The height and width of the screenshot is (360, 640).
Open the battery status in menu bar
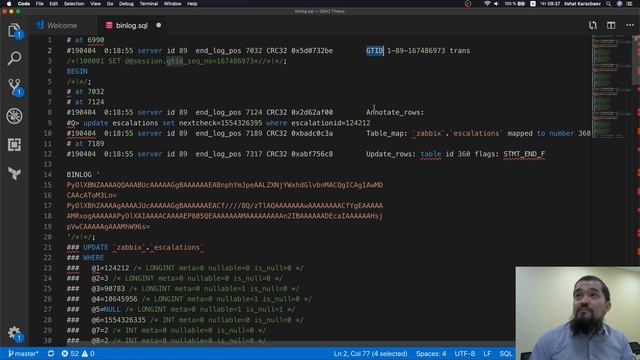[514, 4]
